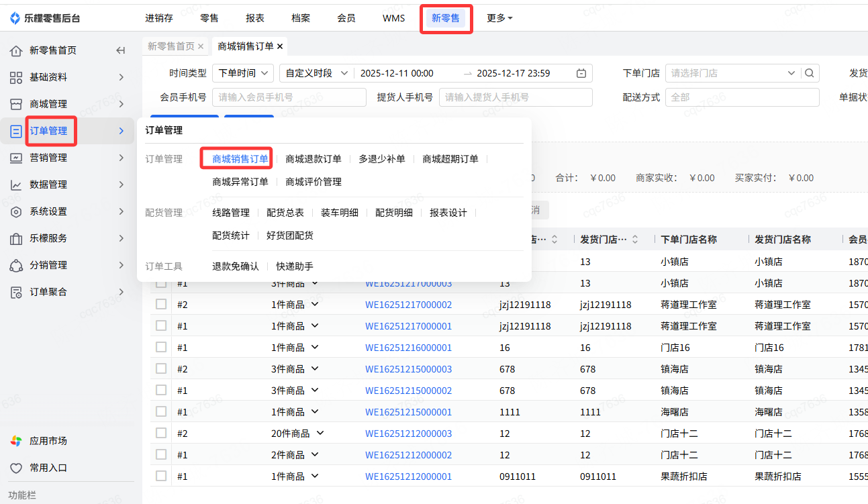This screenshot has width=868, height=504.
Task: Open the 下单时间 time type dropdown
Action: (242, 73)
